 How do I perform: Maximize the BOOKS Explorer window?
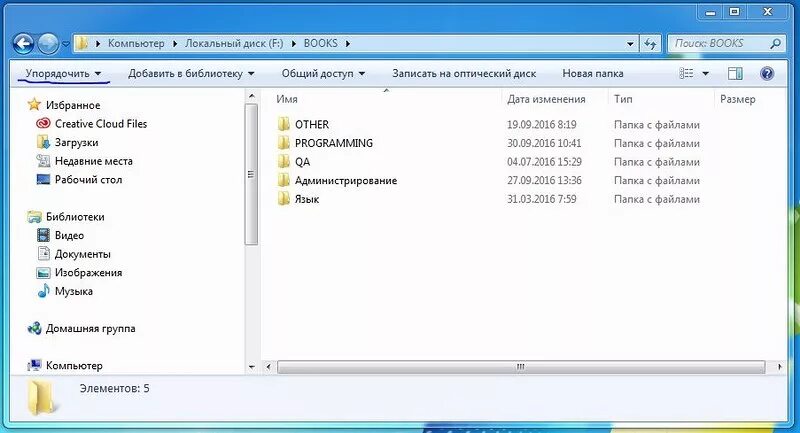tap(734, 12)
